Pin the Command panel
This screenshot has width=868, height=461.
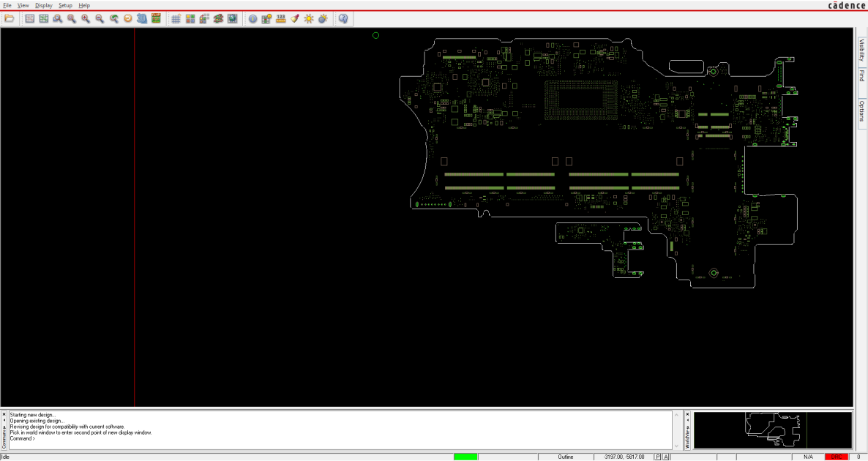click(4, 427)
